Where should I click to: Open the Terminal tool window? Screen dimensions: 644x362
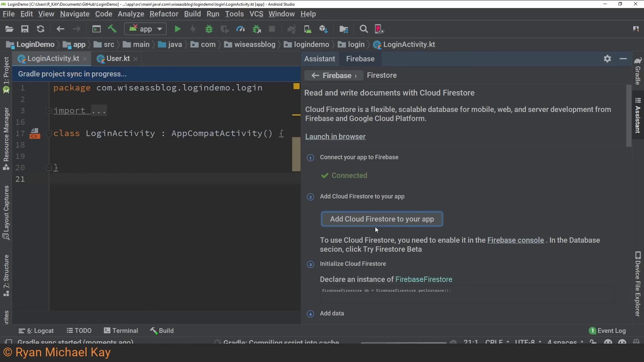click(x=121, y=331)
